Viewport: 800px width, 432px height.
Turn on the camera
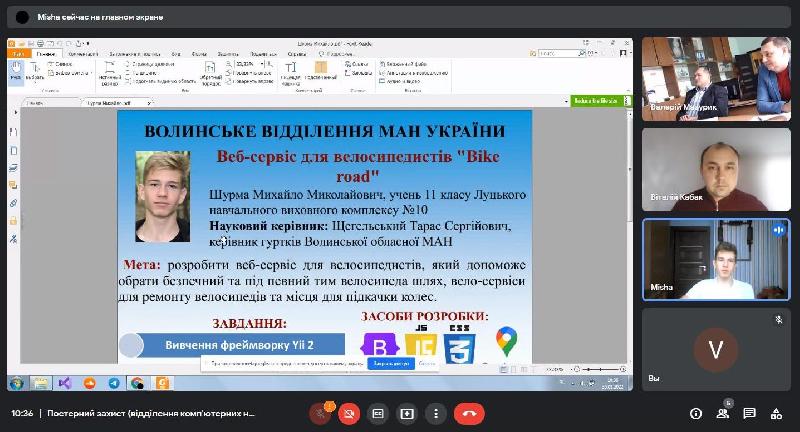[349, 413]
